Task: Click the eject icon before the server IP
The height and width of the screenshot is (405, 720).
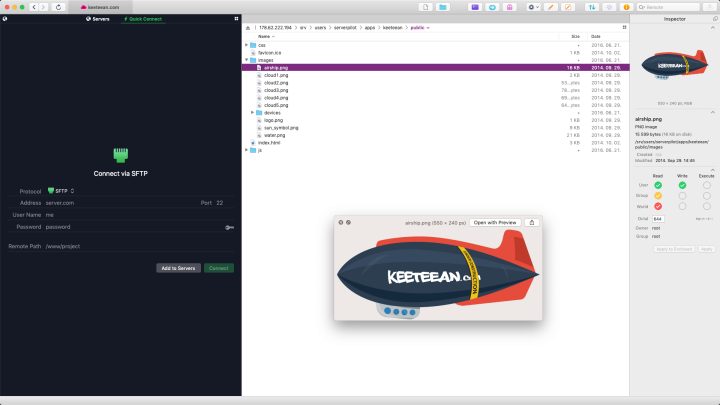Action: click(x=248, y=28)
